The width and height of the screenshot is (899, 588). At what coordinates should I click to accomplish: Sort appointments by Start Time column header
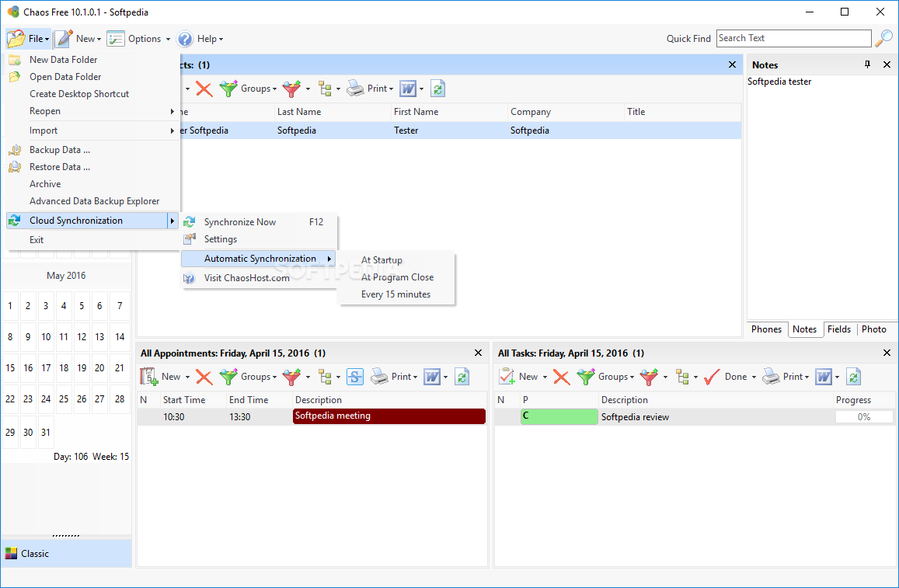[x=193, y=400]
